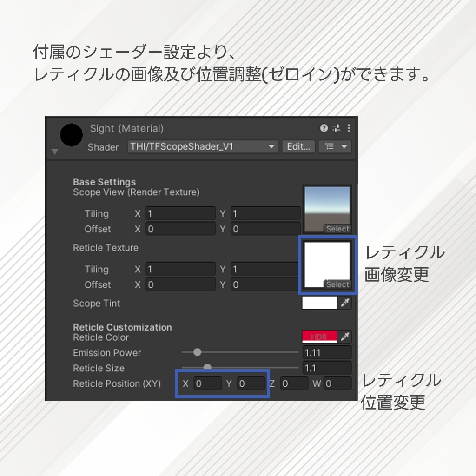Open the material preset selector icon
The width and height of the screenshot is (476, 476).
click(x=337, y=129)
